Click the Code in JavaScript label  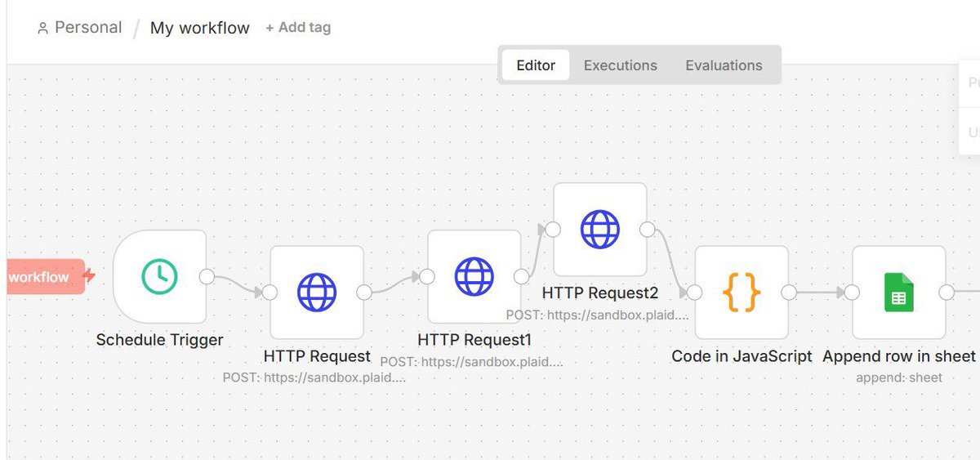point(742,356)
